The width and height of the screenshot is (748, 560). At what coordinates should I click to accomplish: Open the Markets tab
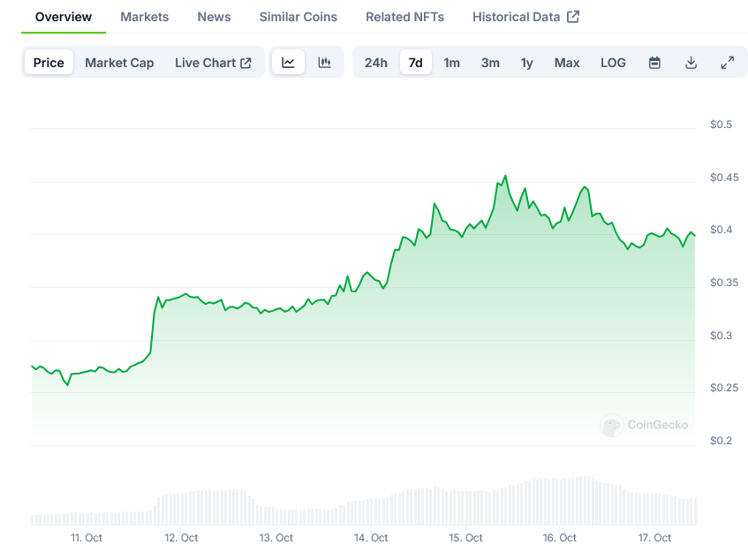pyautogui.click(x=145, y=17)
